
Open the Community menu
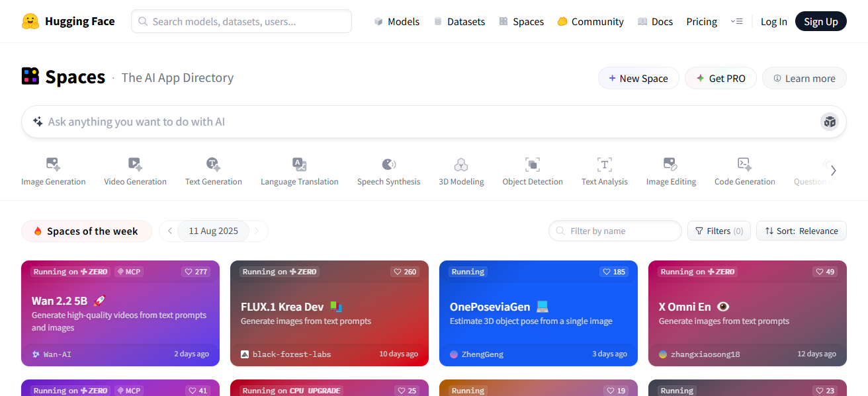point(590,22)
